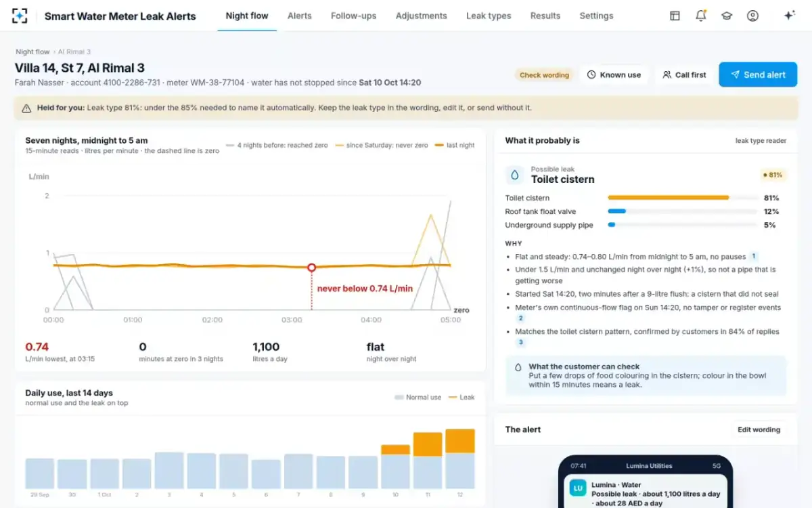Switch to the Night flow tab

coord(247,16)
